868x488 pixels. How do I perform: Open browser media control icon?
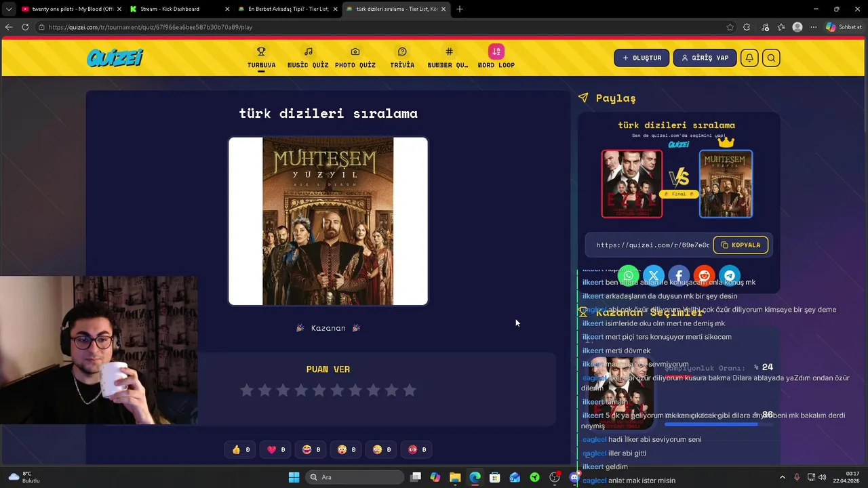click(766, 27)
